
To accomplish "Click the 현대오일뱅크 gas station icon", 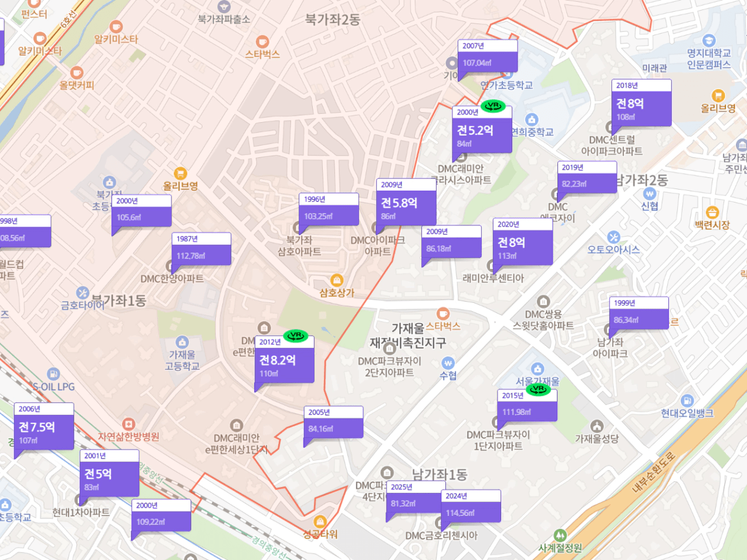I will coord(687,401).
